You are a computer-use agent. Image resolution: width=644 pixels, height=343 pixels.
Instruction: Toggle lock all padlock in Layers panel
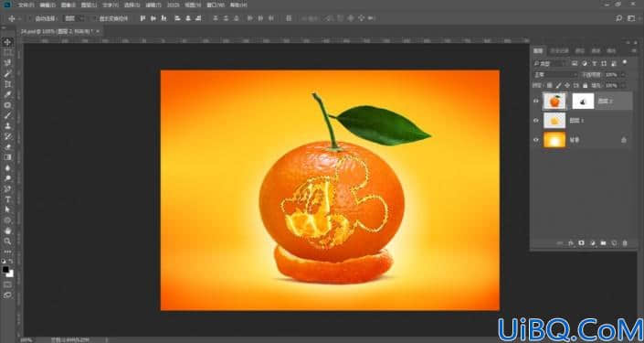[585, 86]
